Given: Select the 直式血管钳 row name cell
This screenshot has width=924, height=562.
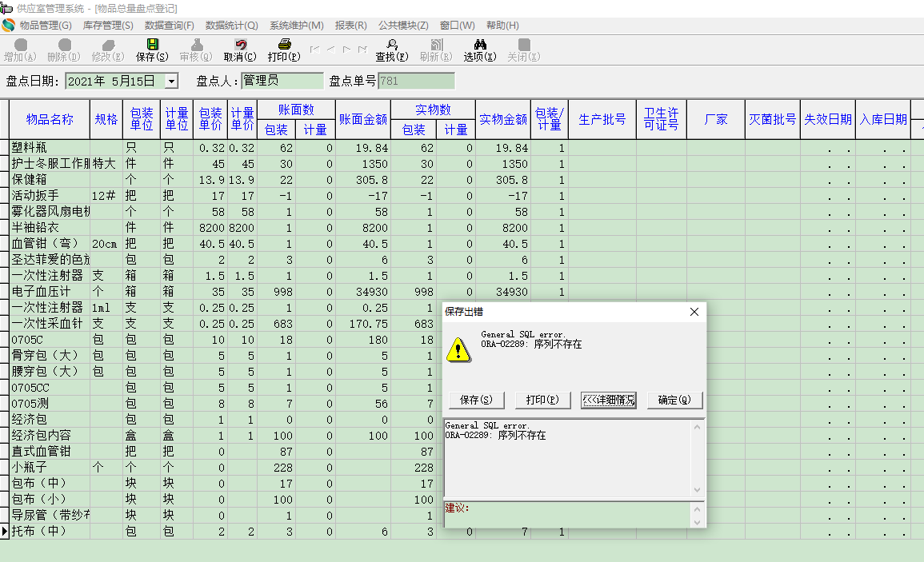Looking at the screenshot, I should pos(50,451).
